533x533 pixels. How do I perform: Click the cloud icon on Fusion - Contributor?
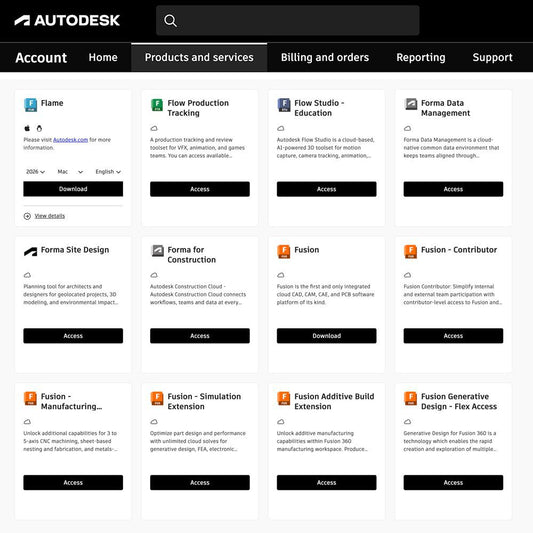point(408,275)
